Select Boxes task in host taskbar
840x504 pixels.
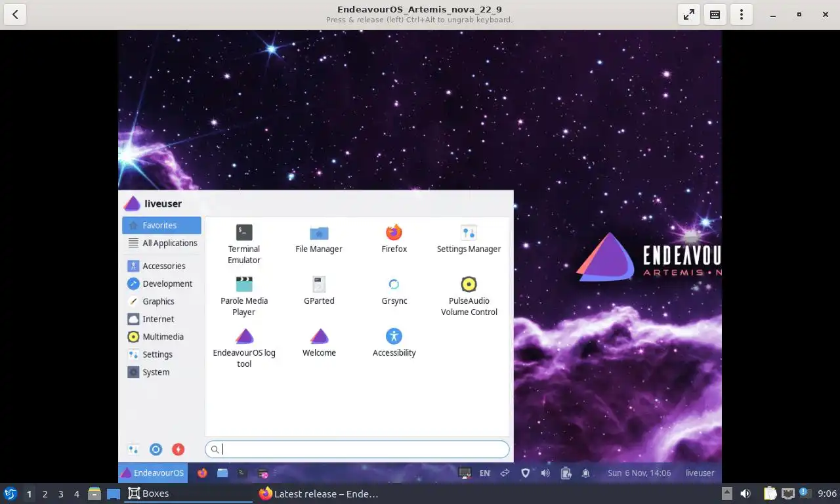[188, 493]
